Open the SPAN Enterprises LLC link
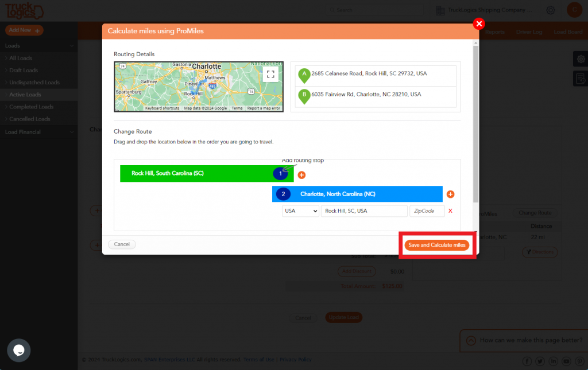 point(169,360)
